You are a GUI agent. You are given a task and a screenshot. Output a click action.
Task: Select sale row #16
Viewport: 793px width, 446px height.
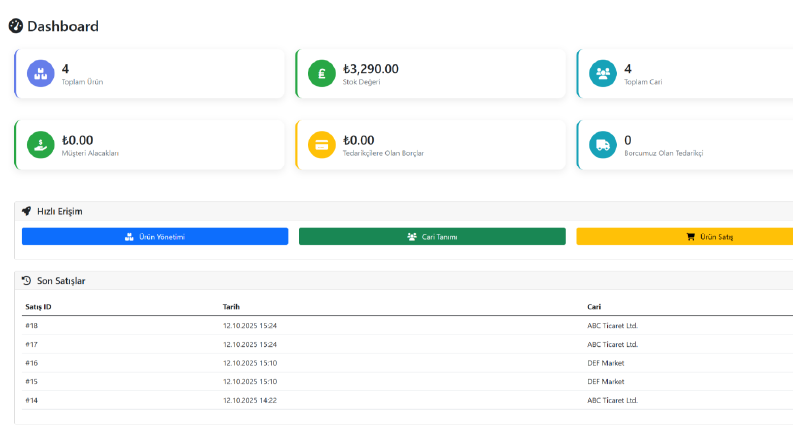pos(408,363)
